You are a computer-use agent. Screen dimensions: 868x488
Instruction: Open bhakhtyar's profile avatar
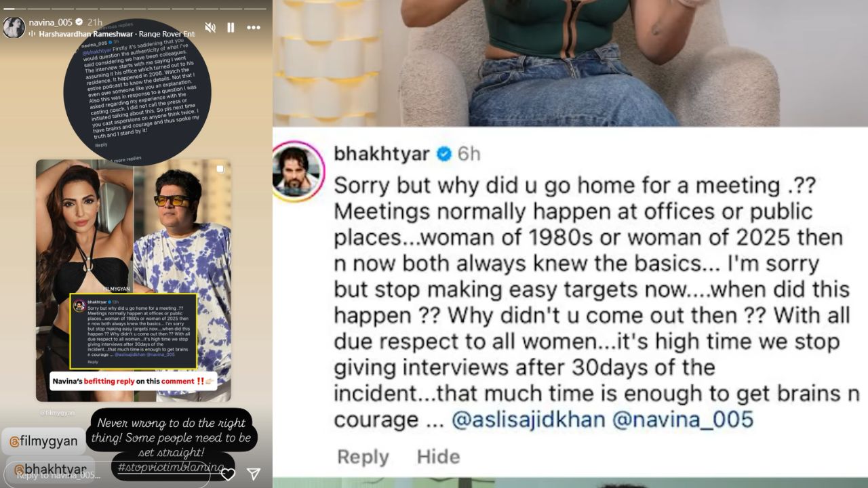tap(296, 169)
